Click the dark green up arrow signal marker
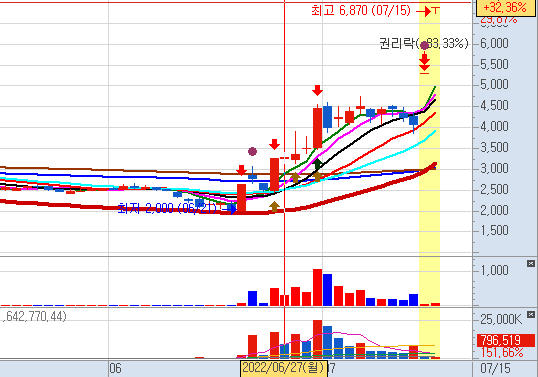 point(318,164)
